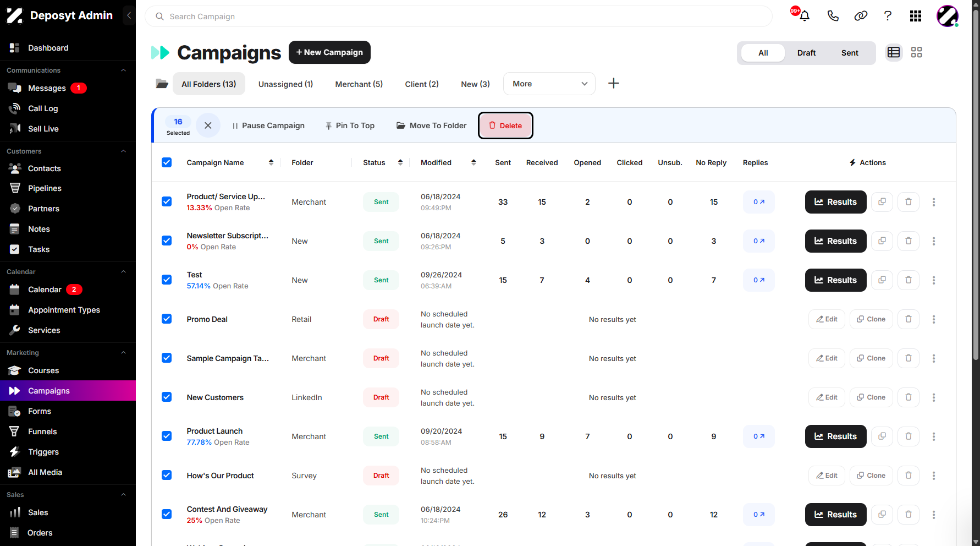The height and width of the screenshot is (546, 980).
Task: Uncheck the New Customers campaign checkbox
Action: pos(167,397)
